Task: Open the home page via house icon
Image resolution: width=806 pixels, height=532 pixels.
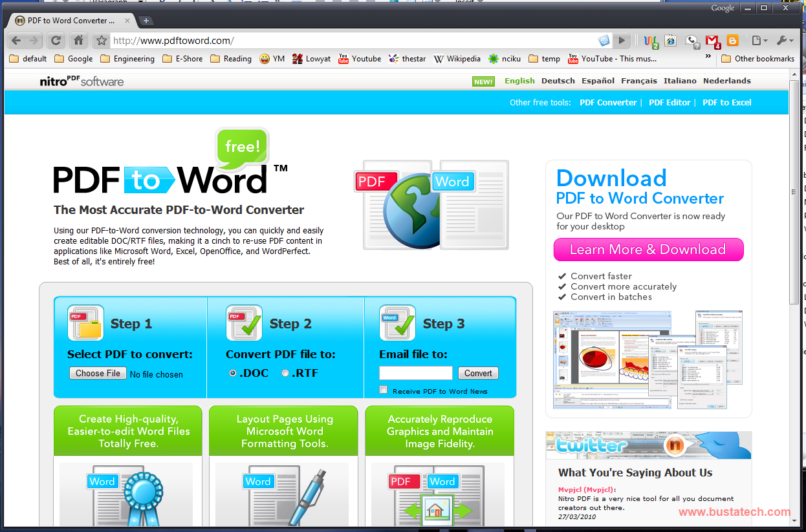Action: 78,41
